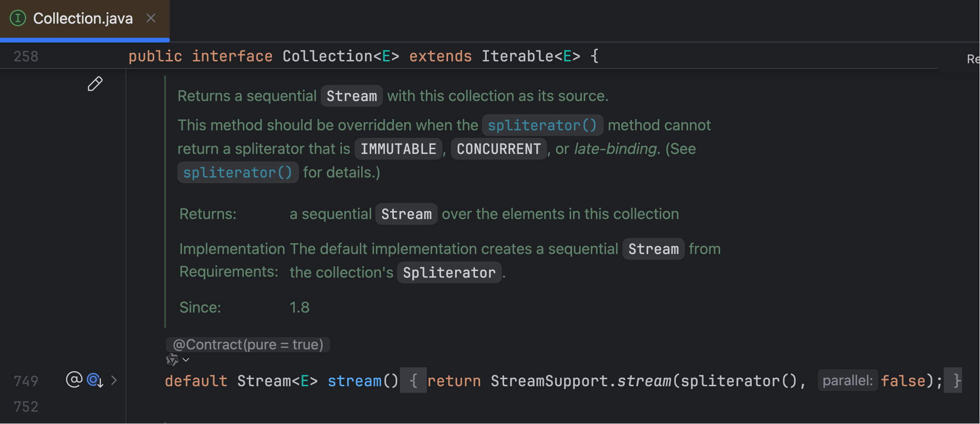Click the interface icon on Collection.java tab
This screenshot has height=424, width=980.
tap(18, 18)
